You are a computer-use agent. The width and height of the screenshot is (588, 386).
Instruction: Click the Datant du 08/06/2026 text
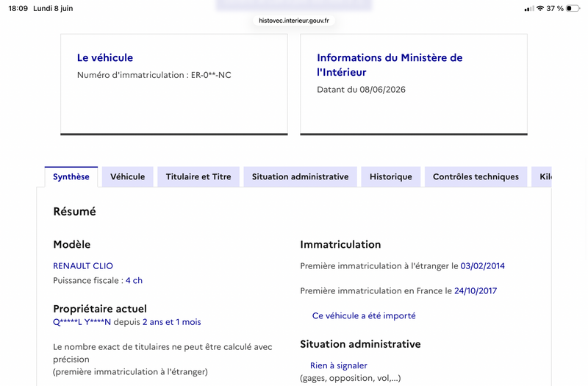tap(361, 90)
